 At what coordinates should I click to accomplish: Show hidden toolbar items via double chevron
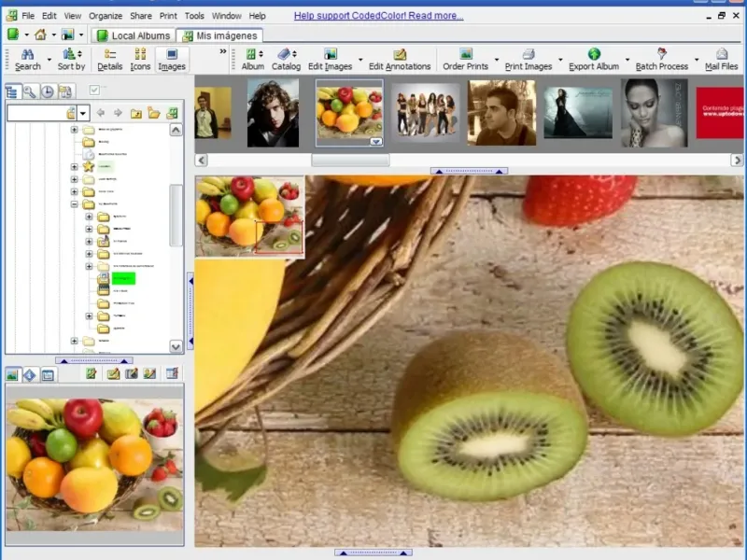point(222,51)
